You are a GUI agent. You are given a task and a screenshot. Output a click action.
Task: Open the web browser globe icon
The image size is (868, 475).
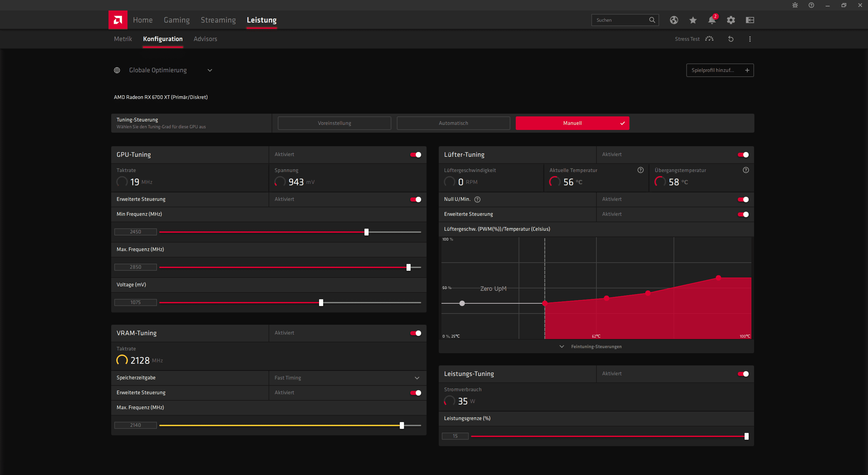[674, 20]
